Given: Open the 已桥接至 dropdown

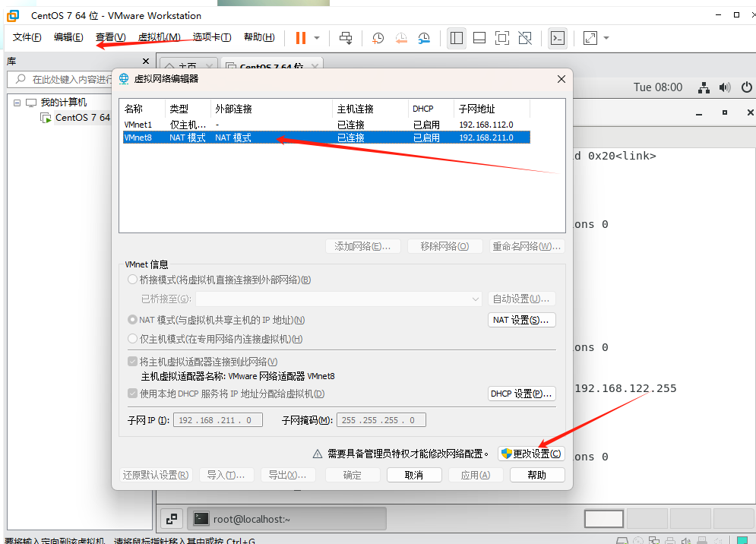Looking at the screenshot, I should point(339,299).
